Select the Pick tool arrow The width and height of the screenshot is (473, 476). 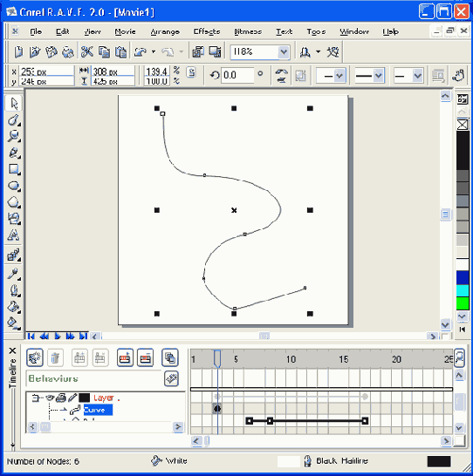coord(14,104)
